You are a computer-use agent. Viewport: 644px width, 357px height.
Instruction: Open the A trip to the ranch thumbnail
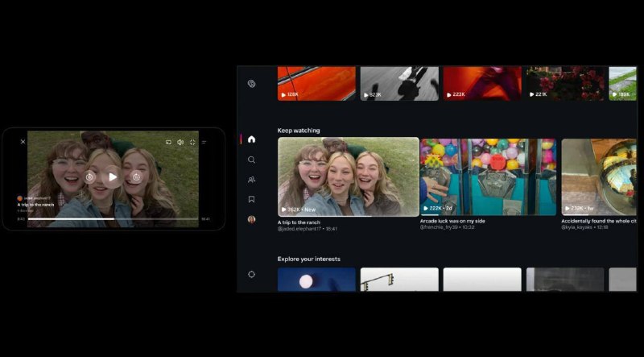349,176
